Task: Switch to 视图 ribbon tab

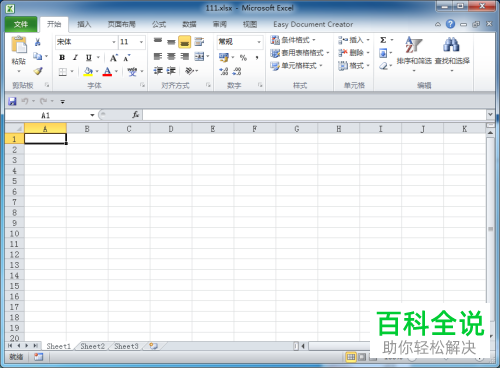Action: (250, 24)
